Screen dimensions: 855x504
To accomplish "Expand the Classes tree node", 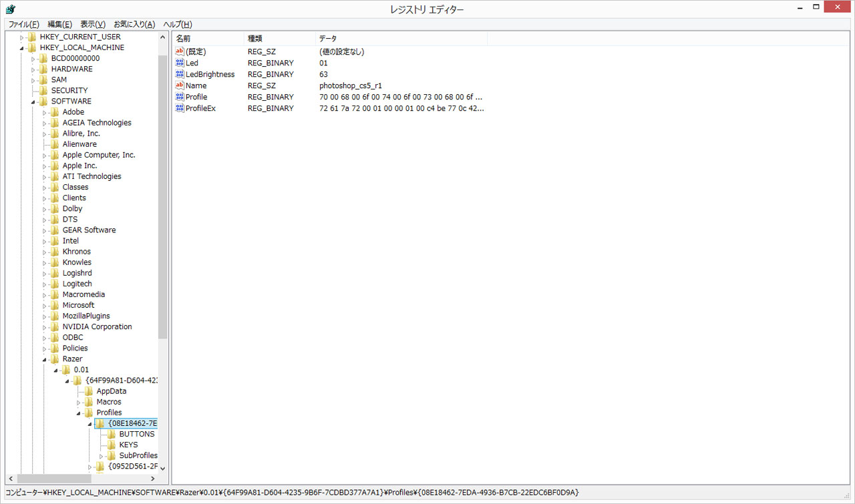I will pyautogui.click(x=45, y=187).
